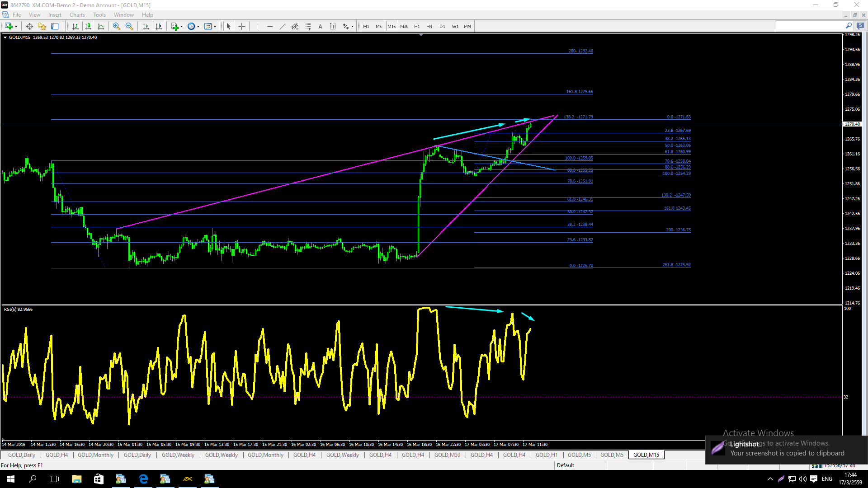Expand the Templates dropdown arrow
This screenshot has height=488, width=868.
pyautogui.click(x=215, y=26)
